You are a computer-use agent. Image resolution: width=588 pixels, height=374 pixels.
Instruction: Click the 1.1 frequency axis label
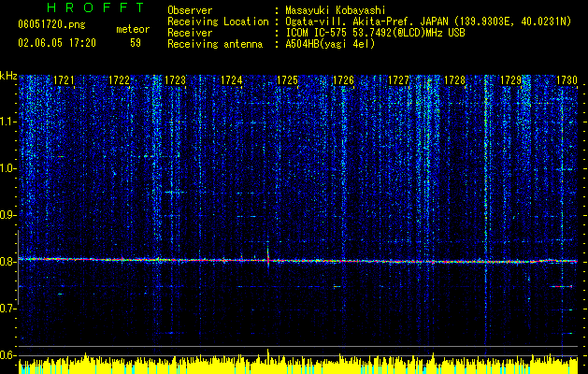pyautogui.click(x=8, y=122)
